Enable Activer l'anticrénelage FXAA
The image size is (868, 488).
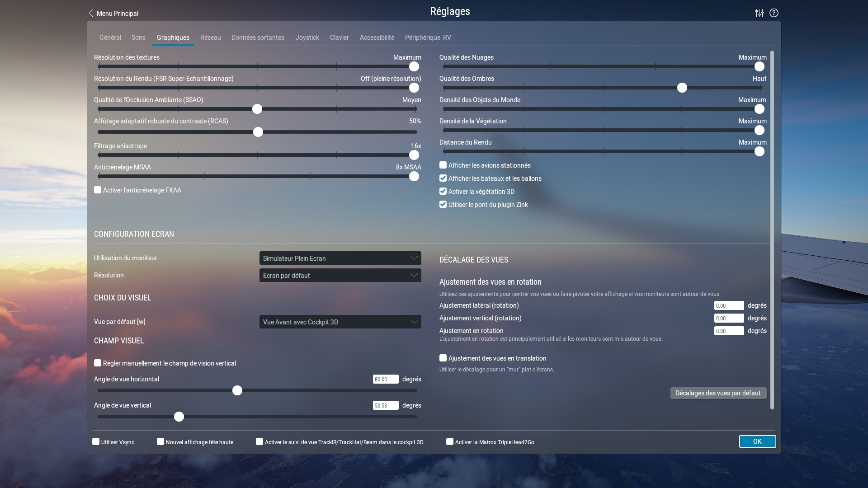(x=98, y=190)
